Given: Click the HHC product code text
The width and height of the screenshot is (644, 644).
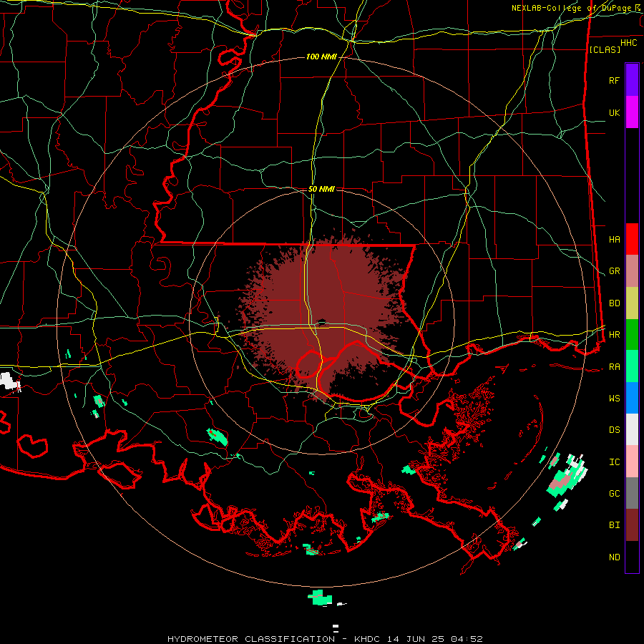Looking at the screenshot, I should coord(628,43).
